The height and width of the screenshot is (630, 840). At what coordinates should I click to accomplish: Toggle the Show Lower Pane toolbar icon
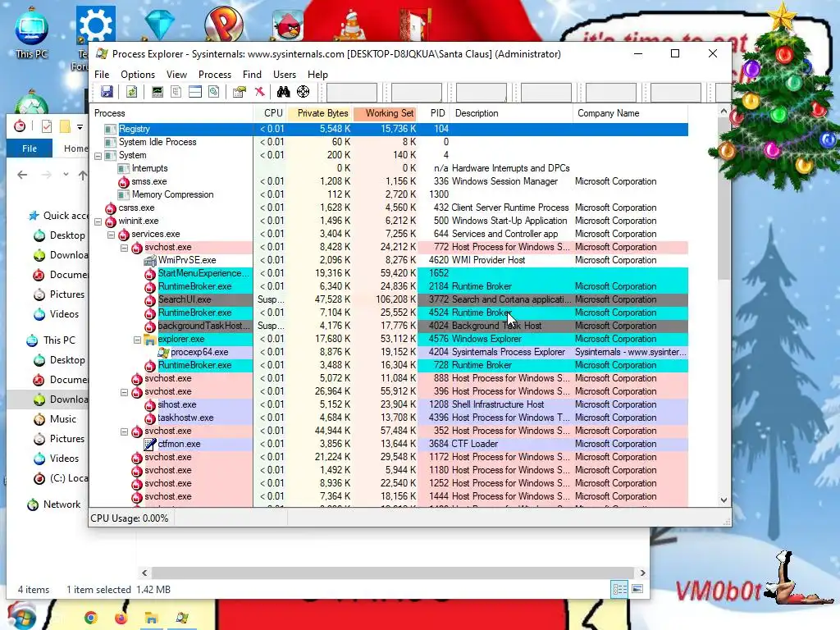(195, 92)
